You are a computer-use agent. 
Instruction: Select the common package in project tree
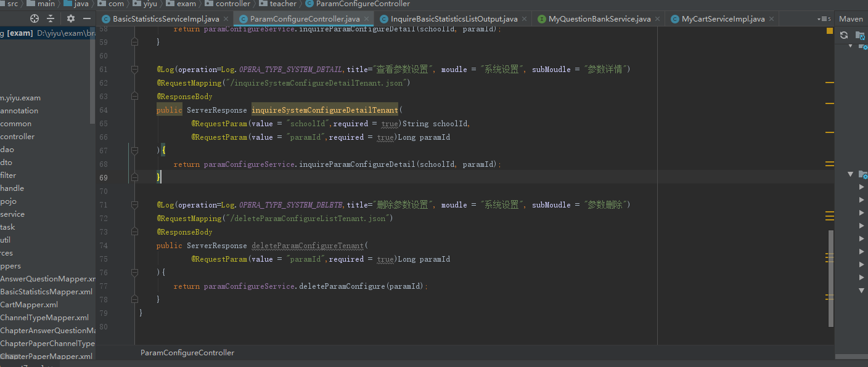16,124
